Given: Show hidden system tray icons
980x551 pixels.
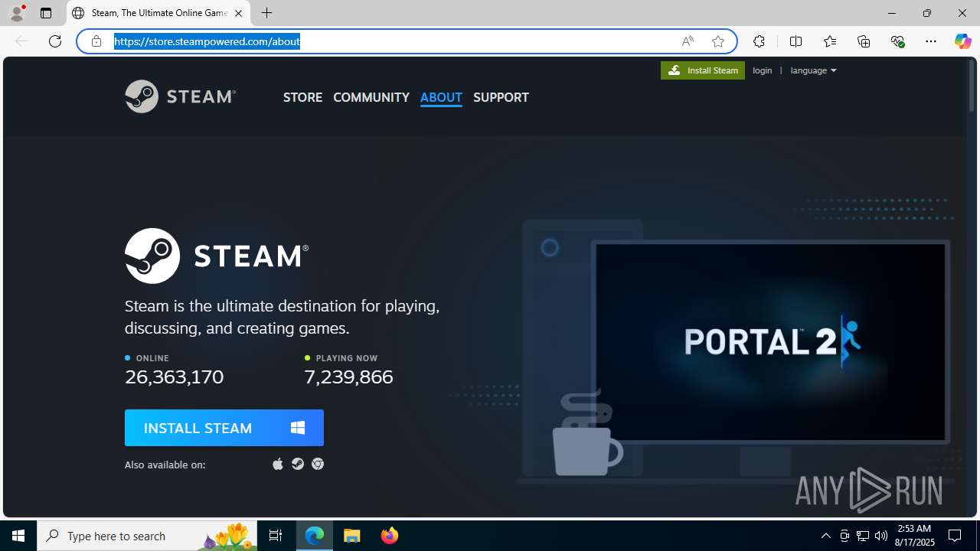Looking at the screenshot, I should pos(826,536).
